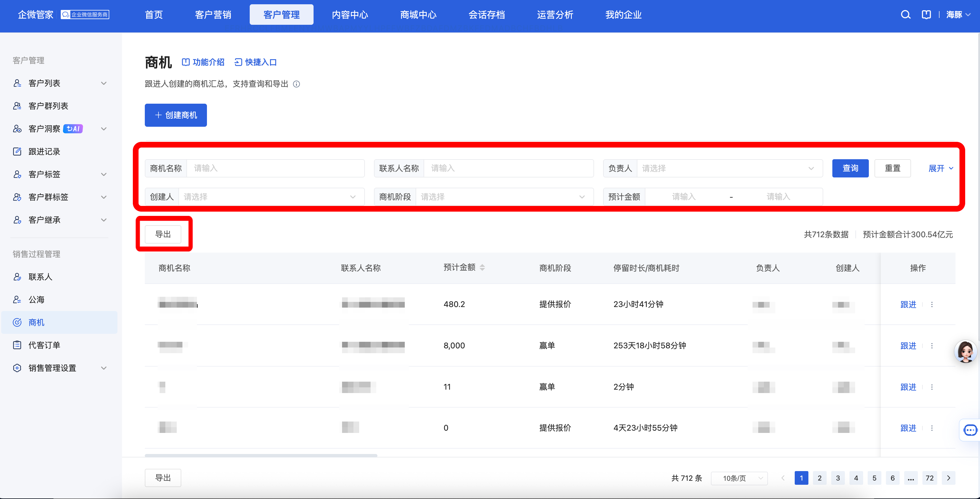Click the 重置 button
The width and height of the screenshot is (980, 499).
[x=892, y=168]
